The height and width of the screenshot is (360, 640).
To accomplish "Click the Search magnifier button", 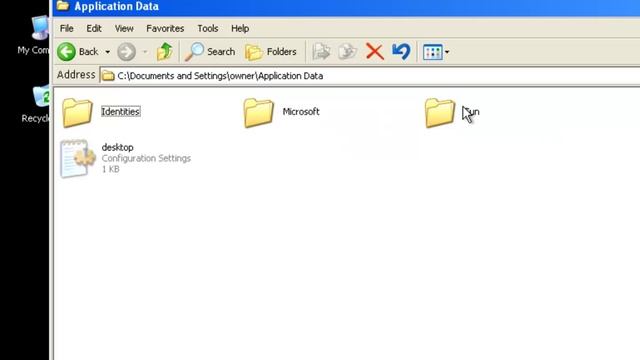I will (210, 52).
